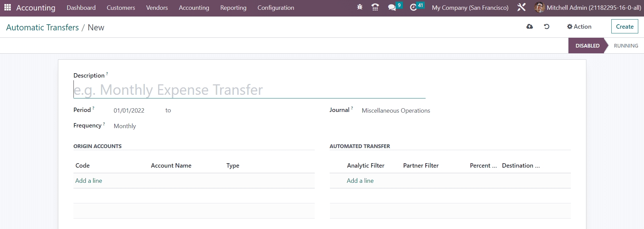The image size is (644, 229).
Task: Save record manually with cloud icon
Action: coord(529,27)
